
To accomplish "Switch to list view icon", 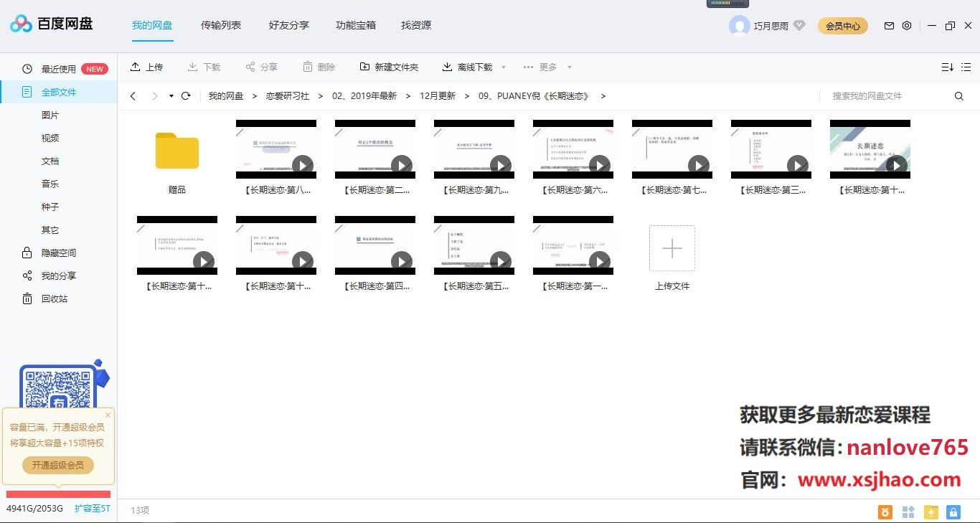I will tap(966, 67).
